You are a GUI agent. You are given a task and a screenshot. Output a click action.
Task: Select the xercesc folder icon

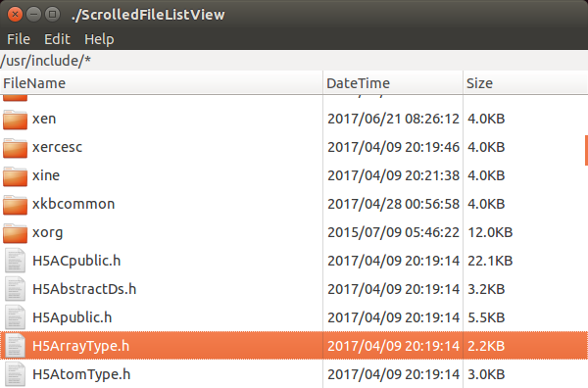(15, 148)
